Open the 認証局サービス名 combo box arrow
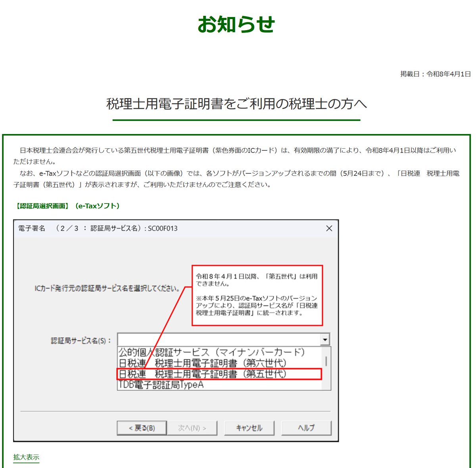 (x=325, y=340)
